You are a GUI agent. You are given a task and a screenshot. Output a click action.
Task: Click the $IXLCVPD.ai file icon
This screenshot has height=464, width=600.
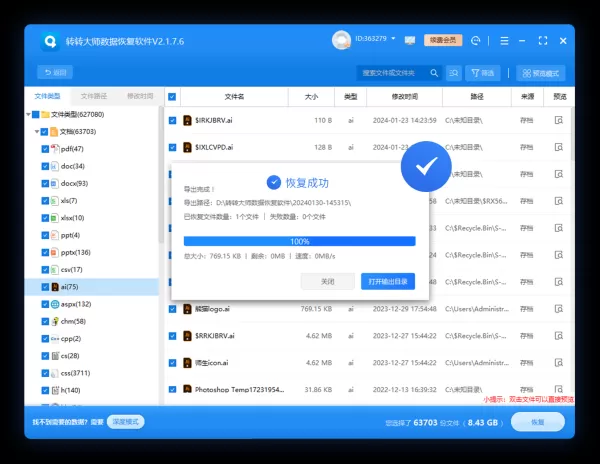(187, 147)
